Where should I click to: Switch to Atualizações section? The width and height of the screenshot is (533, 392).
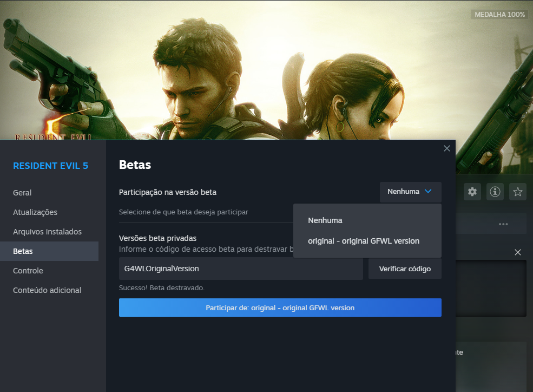click(35, 212)
